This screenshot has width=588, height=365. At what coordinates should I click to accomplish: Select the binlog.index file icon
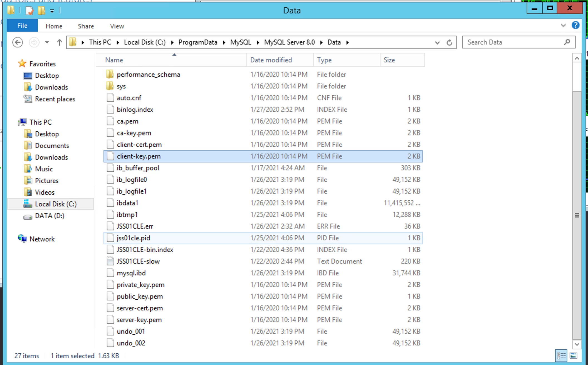[x=110, y=109]
